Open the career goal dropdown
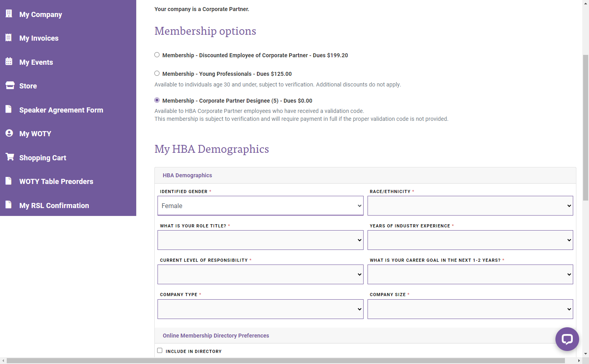 pyautogui.click(x=470, y=274)
